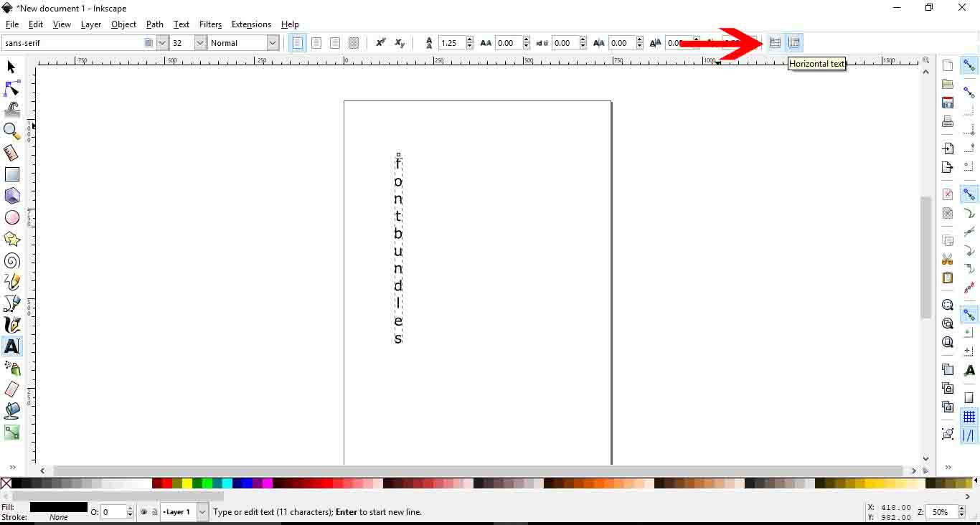Open the Filters menu
The image size is (980, 525).
coord(210,24)
